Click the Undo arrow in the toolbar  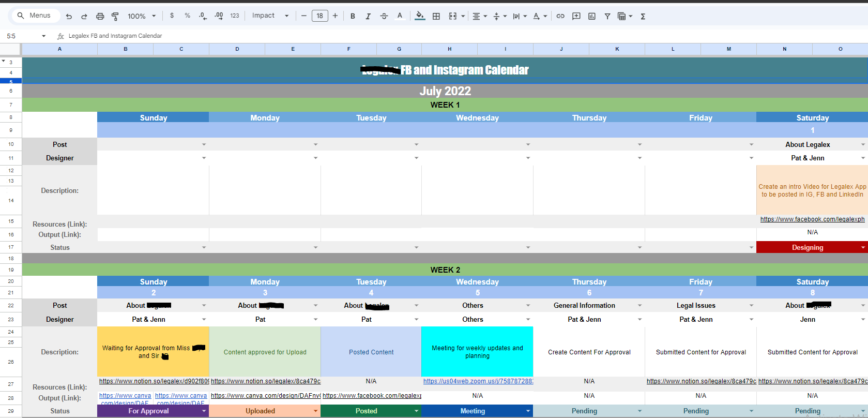click(x=69, y=16)
